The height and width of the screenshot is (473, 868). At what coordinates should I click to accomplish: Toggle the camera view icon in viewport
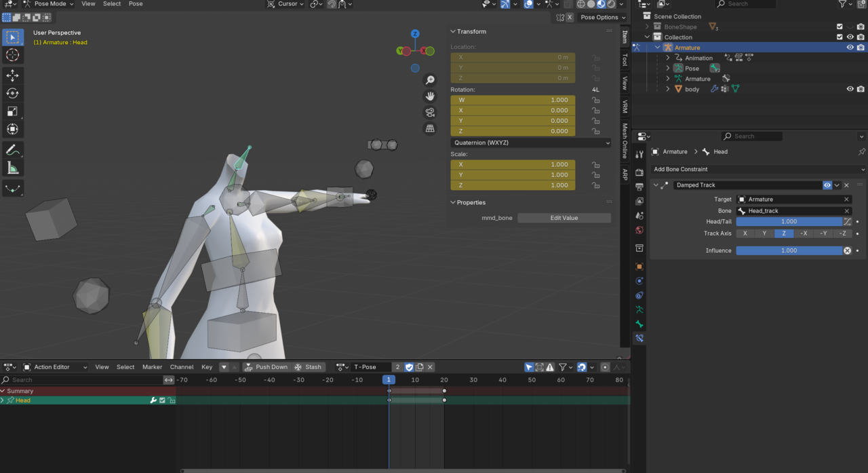coord(430,113)
